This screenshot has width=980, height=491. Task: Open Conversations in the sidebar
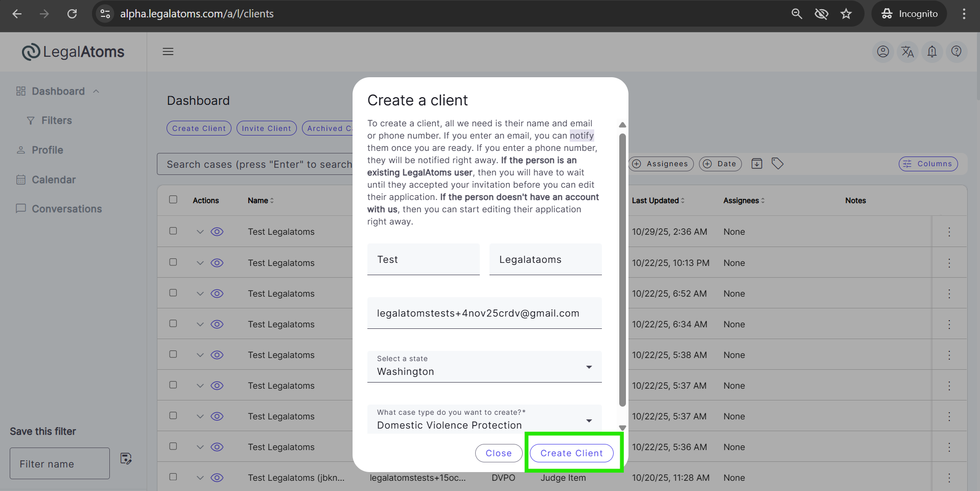tap(66, 209)
